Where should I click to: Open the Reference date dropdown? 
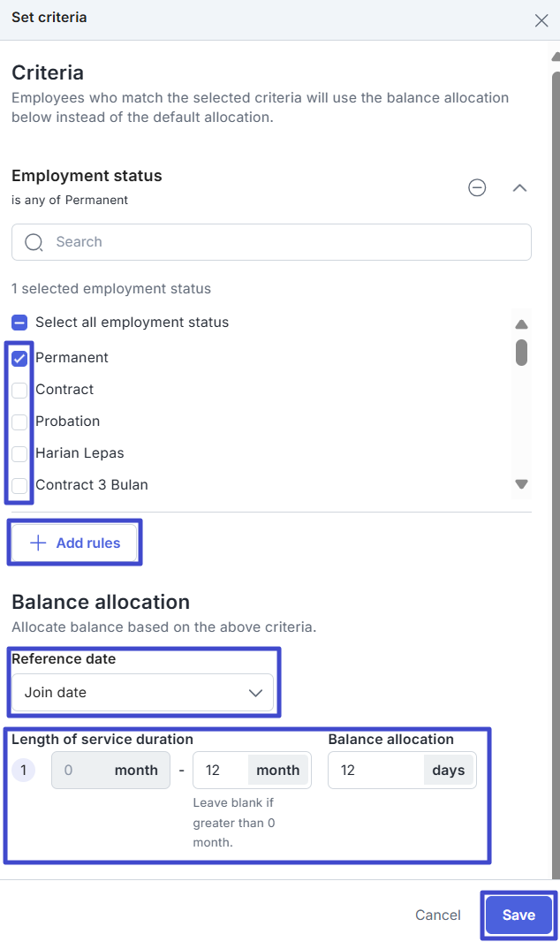[143, 693]
